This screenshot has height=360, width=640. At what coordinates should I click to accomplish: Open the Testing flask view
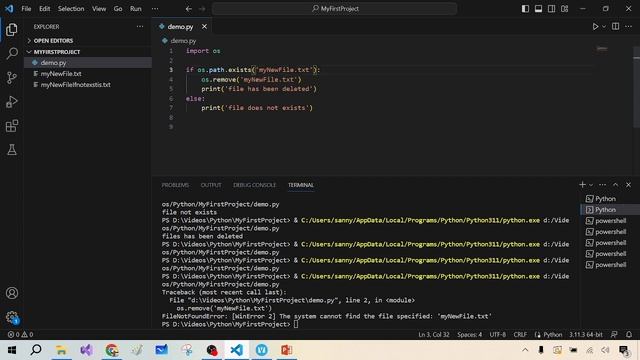coord(12,149)
